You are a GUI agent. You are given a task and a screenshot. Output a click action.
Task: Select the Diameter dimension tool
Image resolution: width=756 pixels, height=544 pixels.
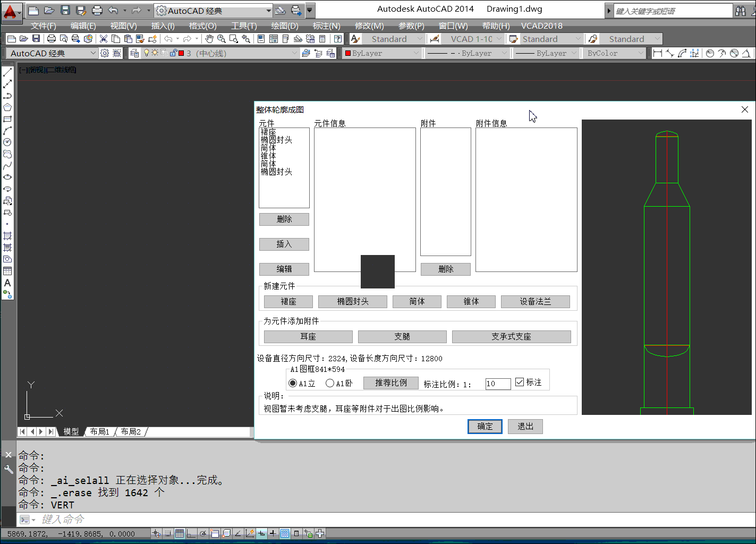(x=734, y=53)
